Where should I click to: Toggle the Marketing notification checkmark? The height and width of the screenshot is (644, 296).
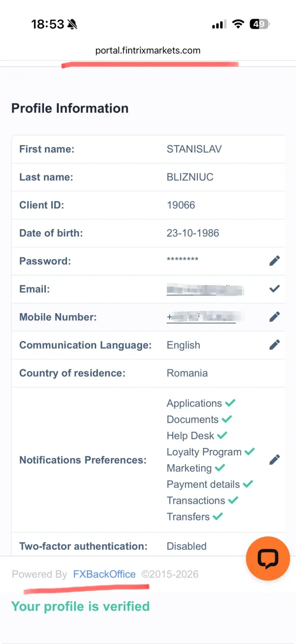click(x=220, y=468)
